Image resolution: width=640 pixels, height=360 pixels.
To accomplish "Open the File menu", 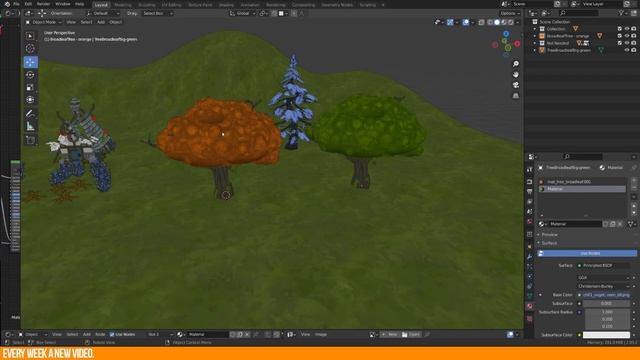I will [x=16, y=4].
